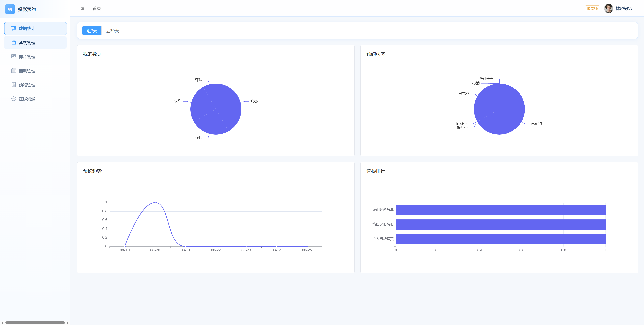This screenshot has width=644, height=325.
Task: Click the 套餐管理 shopping bag icon
Action: [x=14, y=42]
